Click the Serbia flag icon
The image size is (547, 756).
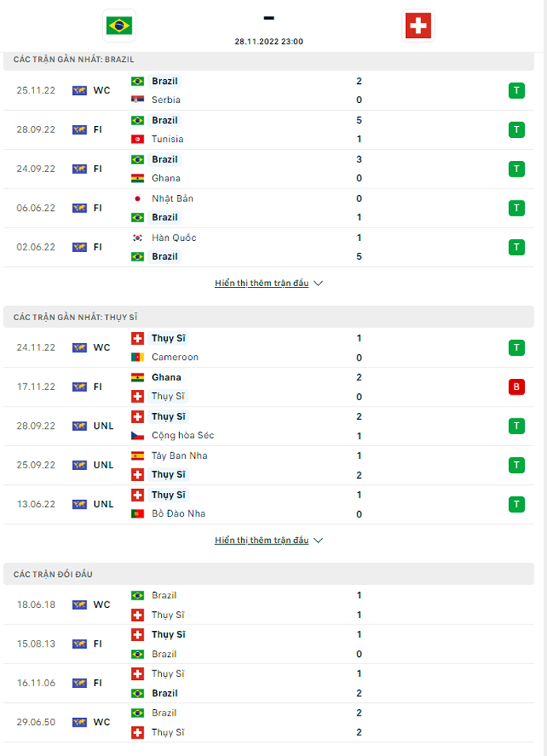138,100
